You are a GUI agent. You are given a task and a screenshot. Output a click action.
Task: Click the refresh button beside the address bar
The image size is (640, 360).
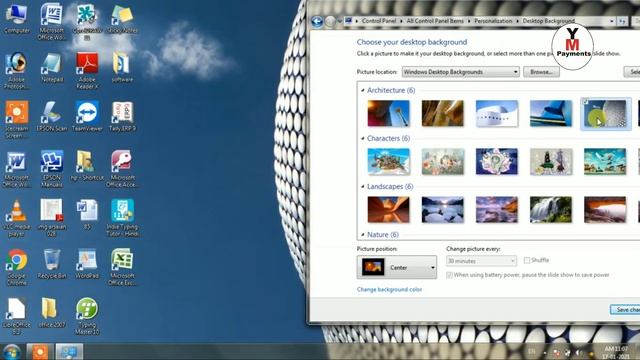tap(622, 21)
